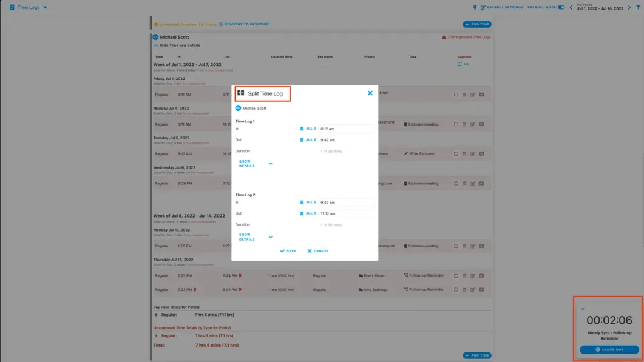The image size is (644, 362).
Task: Click the filter funnel icon
Action: point(637,7)
